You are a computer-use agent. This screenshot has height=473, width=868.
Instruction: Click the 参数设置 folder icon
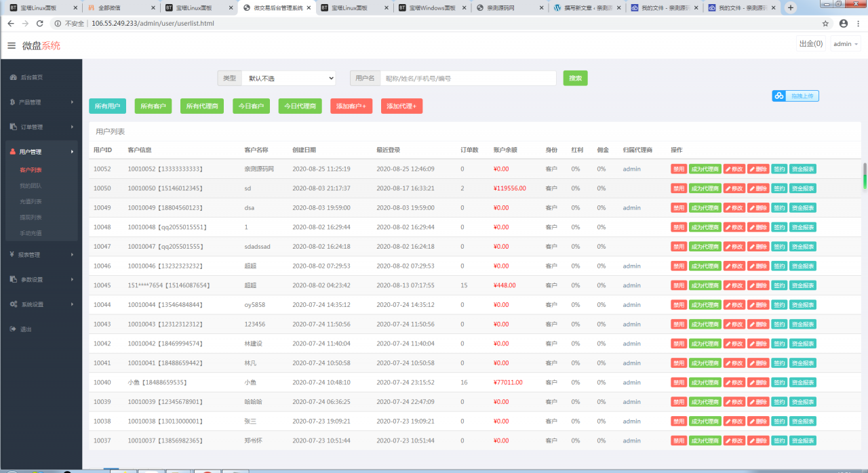14,279
